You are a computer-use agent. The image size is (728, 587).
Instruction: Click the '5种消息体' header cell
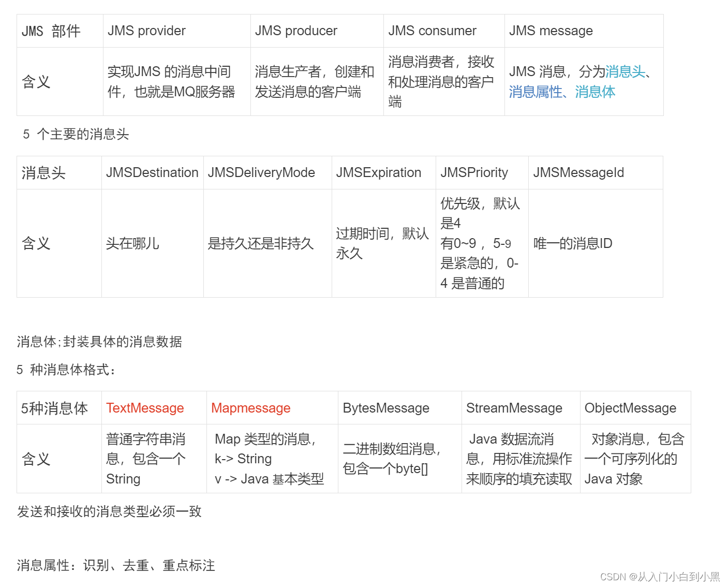click(x=60, y=408)
